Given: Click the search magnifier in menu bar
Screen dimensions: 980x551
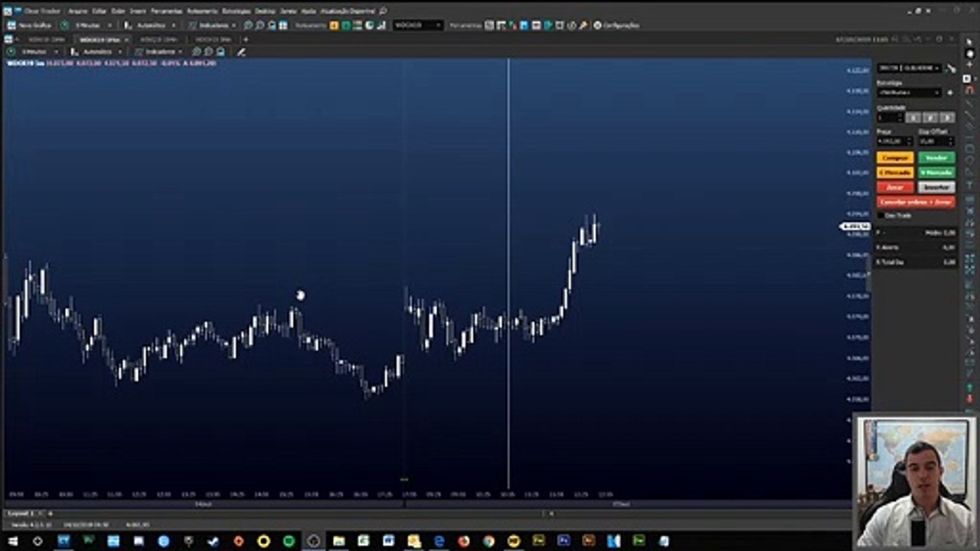Looking at the screenshot, I should click(x=383, y=11).
